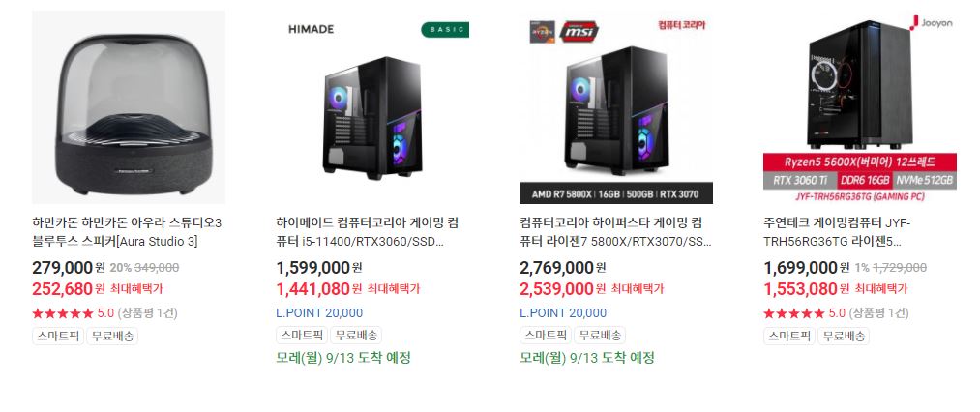The height and width of the screenshot is (412, 980).
Task: Open the Harman Kardon Aura Studio 3 speaker image
Action: coord(129,107)
